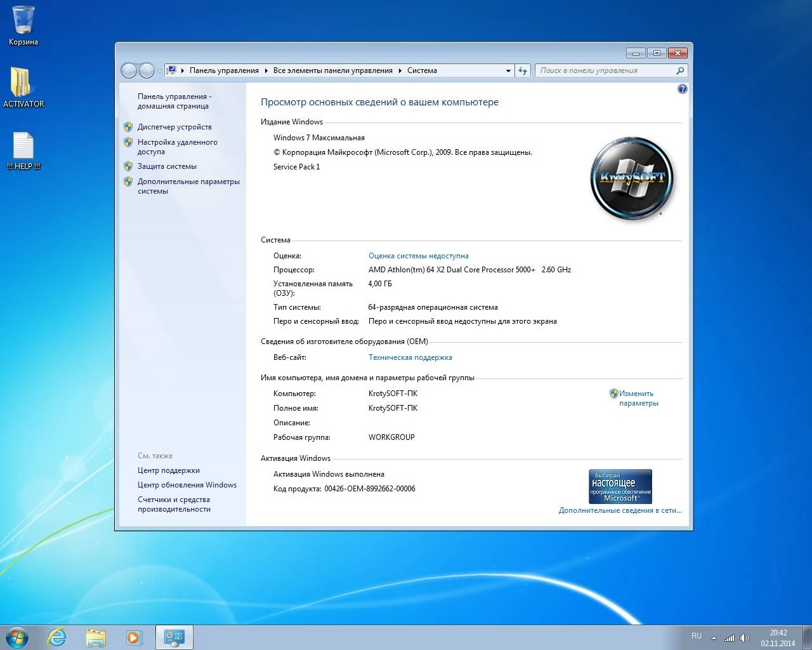Click the genuine Microsoft software badge

620,486
